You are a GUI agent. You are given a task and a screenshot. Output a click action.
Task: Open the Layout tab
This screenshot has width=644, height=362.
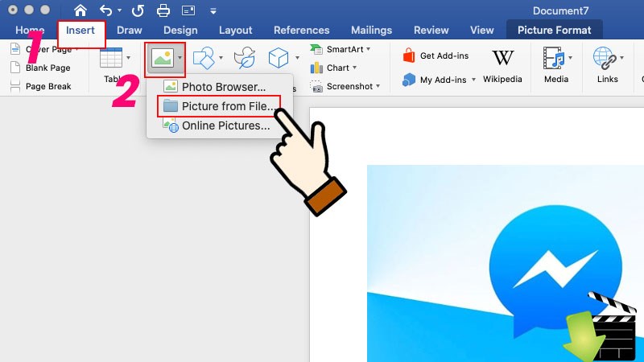point(235,31)
